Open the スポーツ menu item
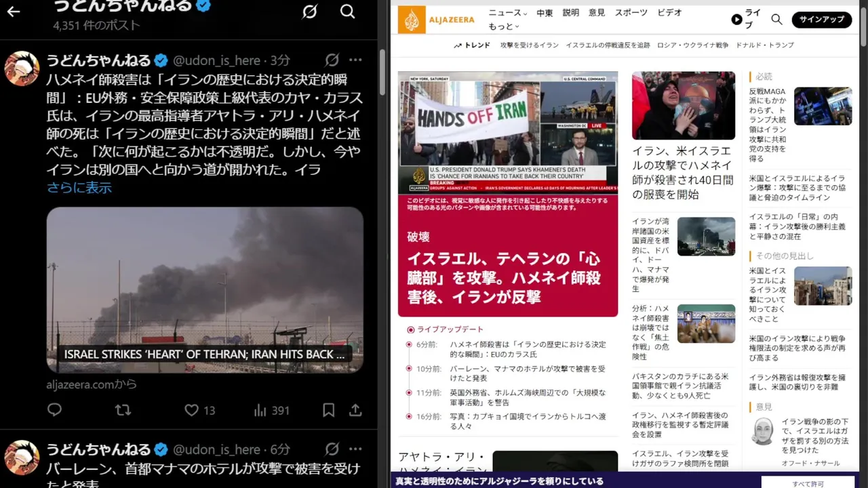 point(631,13)
